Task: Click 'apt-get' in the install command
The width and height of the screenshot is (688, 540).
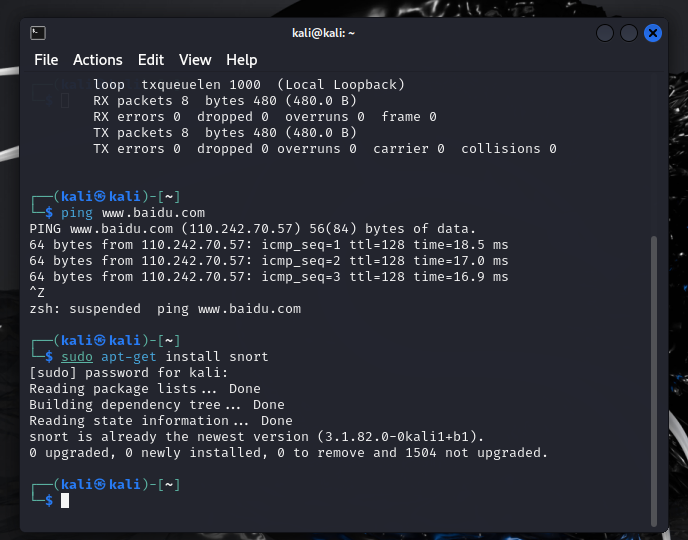Action: [129, 357]
